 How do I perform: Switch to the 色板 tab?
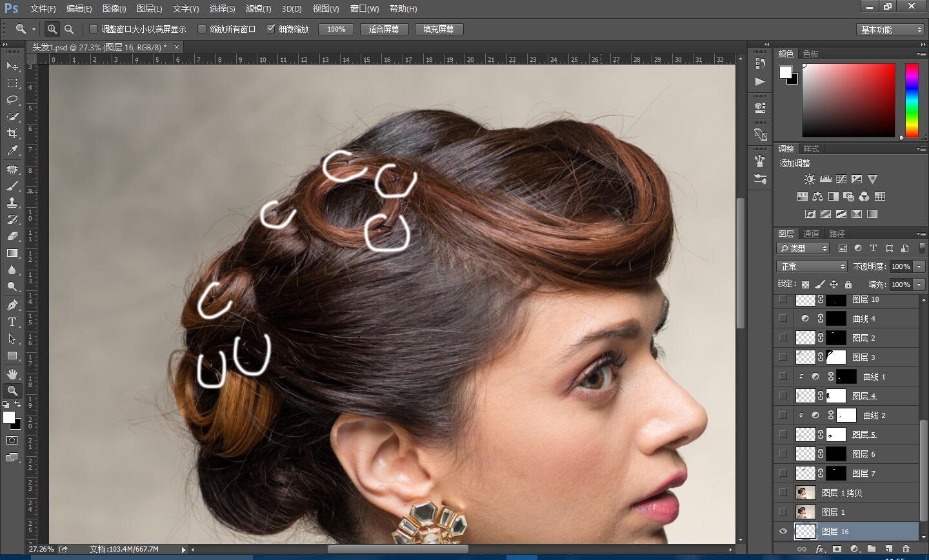click(x=810, y=54)
